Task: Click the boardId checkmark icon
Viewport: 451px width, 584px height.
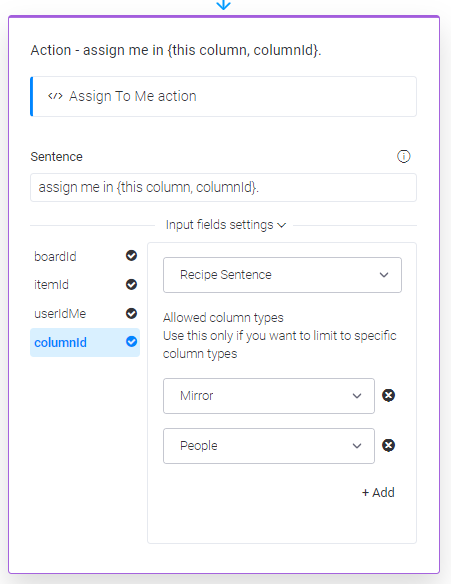Action: pos(131,256)
